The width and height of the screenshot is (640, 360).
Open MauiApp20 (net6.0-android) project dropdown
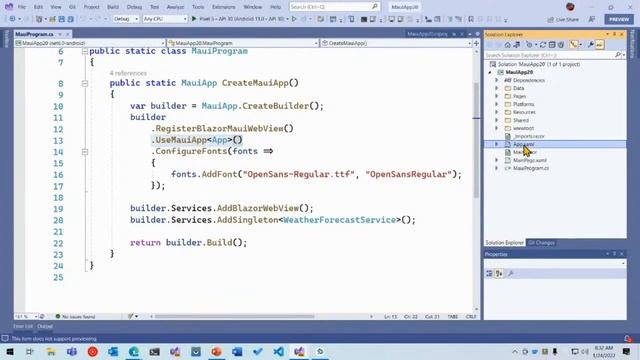[90, 43]
